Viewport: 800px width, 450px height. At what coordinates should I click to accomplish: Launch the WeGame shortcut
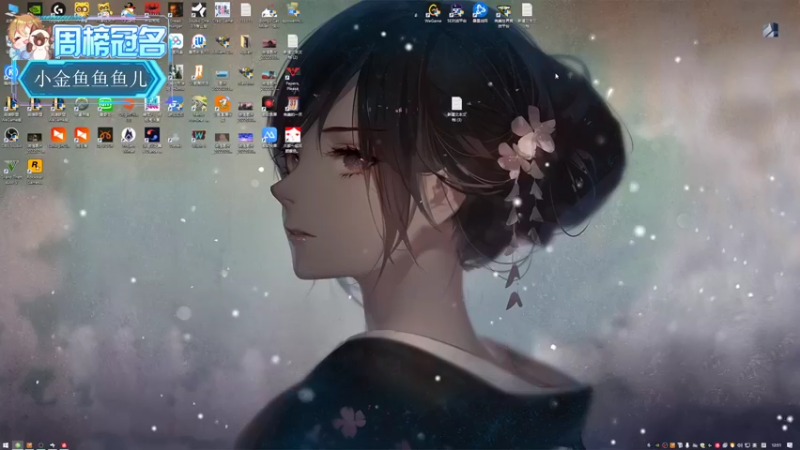[x=433, y=10]
